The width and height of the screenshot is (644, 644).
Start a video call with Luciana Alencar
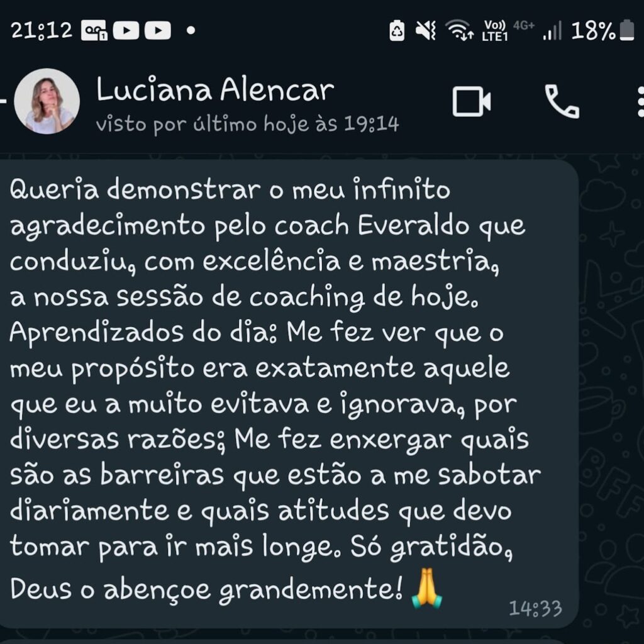click(472, 101)
